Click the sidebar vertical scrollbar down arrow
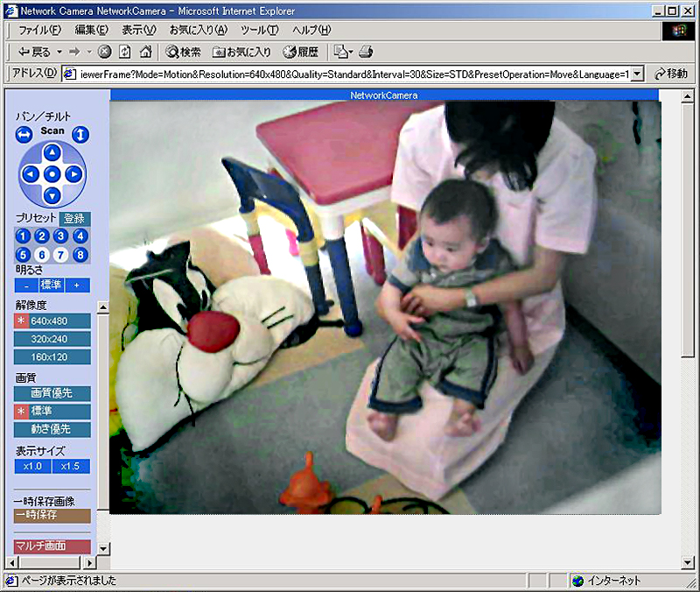Image resolution: width=700 pixels, height=592 pixels. 103,548
